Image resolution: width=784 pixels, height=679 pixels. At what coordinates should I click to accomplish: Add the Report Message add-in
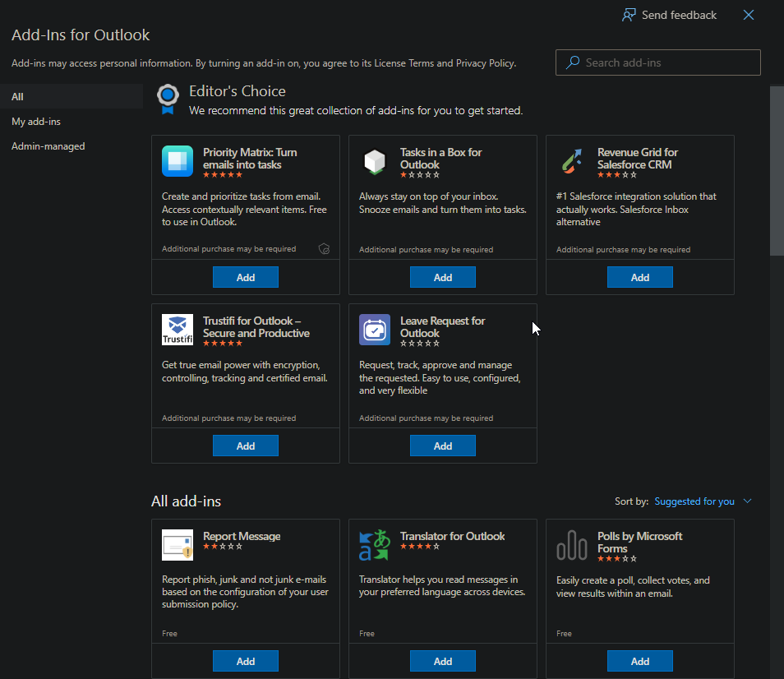pyautogui.click(x=245, y=660)
